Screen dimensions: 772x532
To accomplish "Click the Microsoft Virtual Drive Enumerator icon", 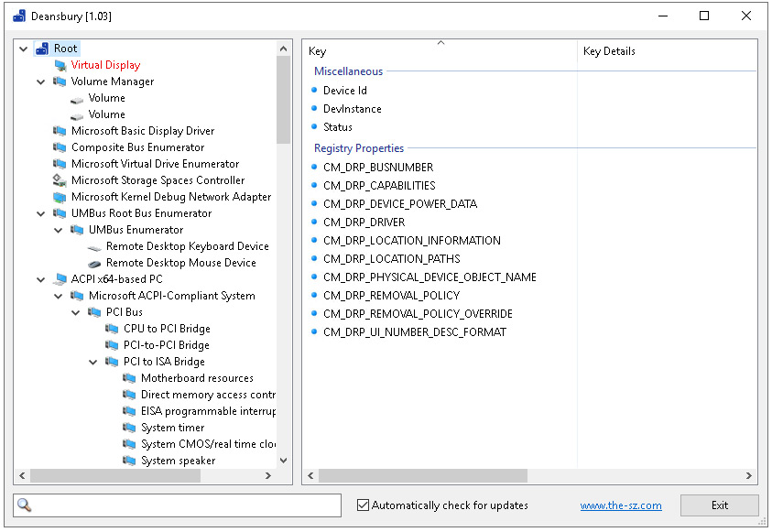I will click(60, 164).
